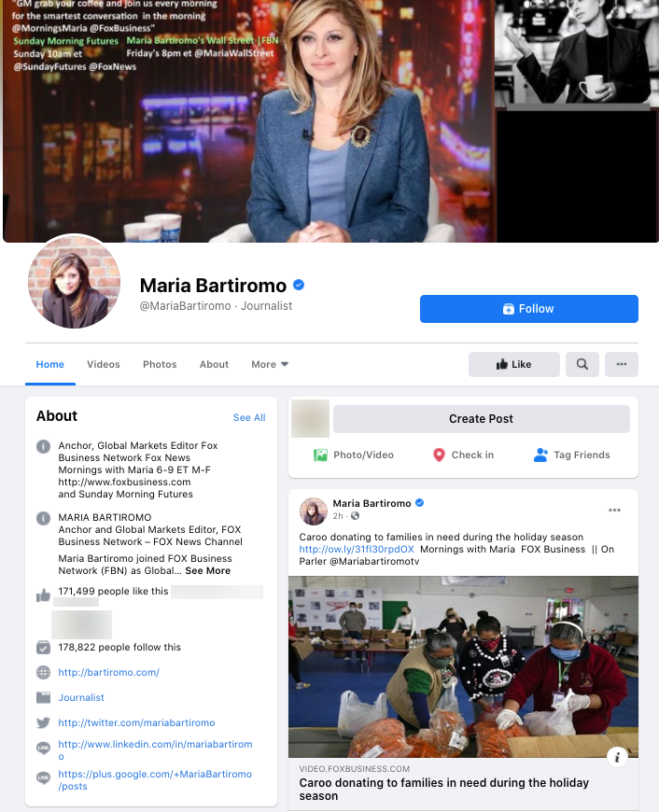Open the page search magnifier icon
Image resolution: width=659 pixels, height=812 pixels.
point(582,364)
